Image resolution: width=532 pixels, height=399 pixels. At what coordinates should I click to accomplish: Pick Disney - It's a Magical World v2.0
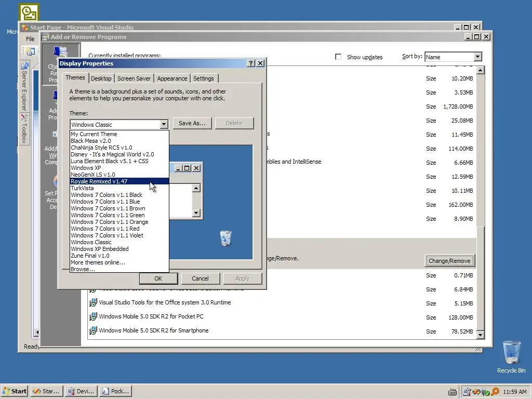tap(119, 154)
